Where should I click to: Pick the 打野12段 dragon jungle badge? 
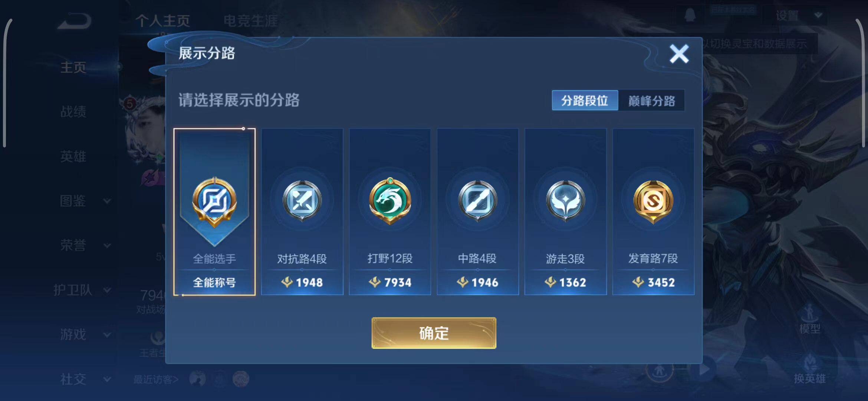point(390,212)
